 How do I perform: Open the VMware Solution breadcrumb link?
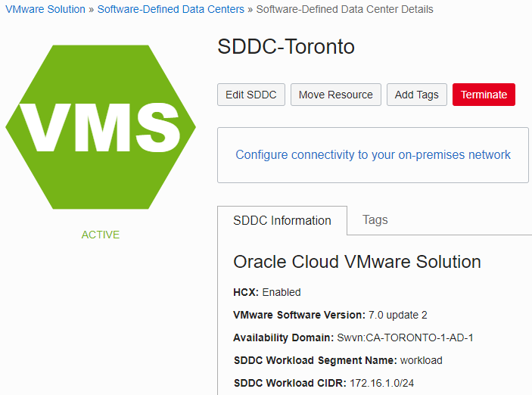pyautogui.click(x=45, y=9)
